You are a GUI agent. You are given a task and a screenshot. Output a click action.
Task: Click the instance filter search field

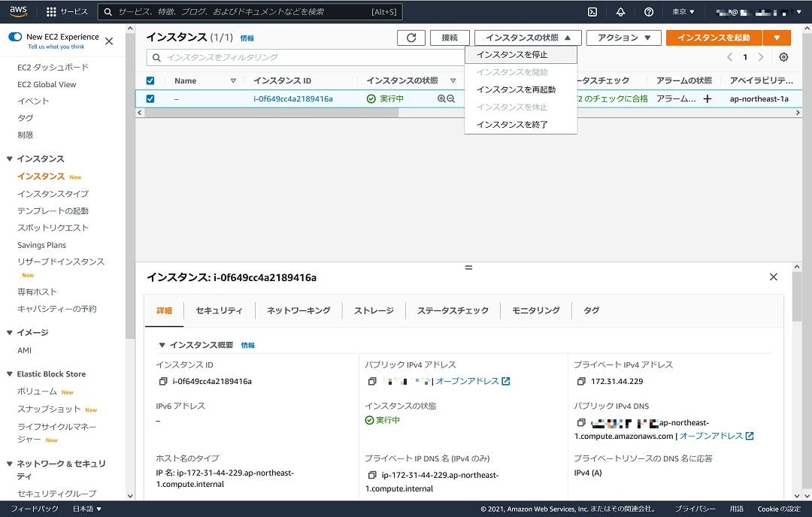point(305,57)
